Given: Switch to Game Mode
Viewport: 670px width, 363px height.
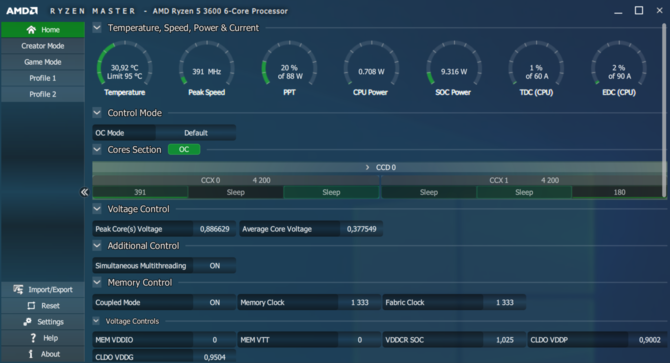Looking at the screenshot, I should tap(43, 62).
